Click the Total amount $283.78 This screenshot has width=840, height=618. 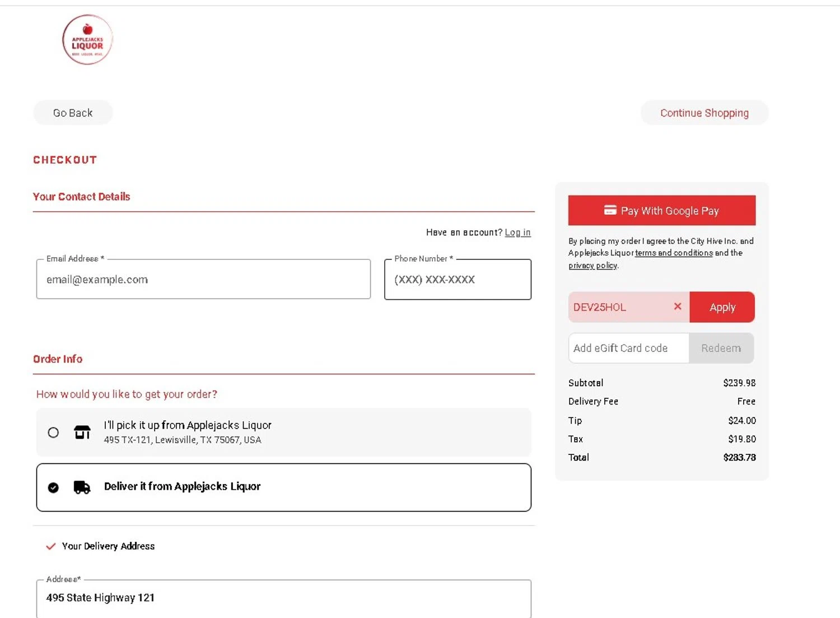click(x=739, y=457)
